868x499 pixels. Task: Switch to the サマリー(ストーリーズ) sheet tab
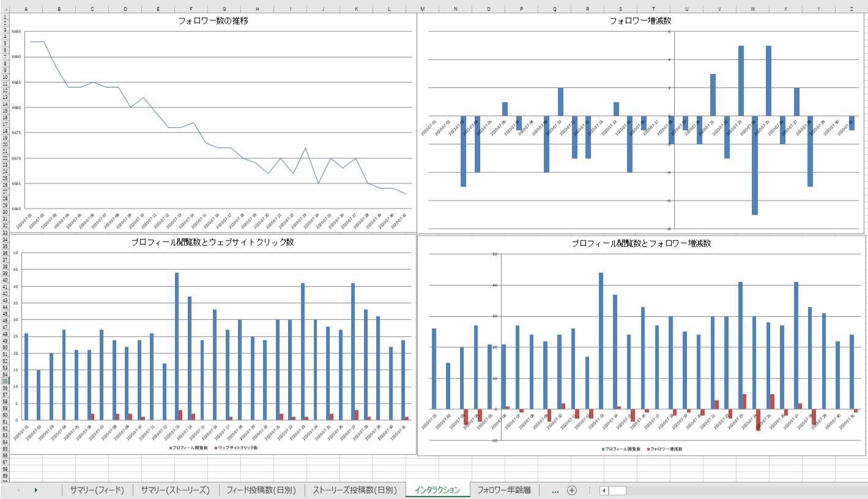tap(175, 490)
